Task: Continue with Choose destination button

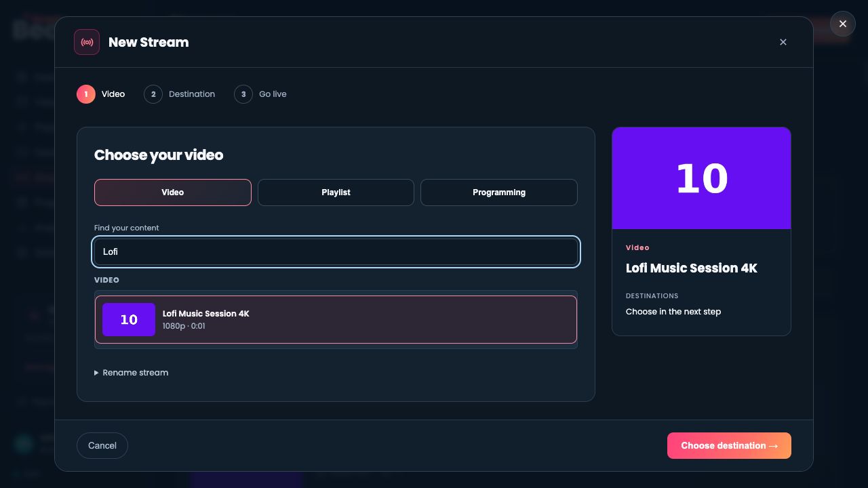Action: [x=729, y=445]
